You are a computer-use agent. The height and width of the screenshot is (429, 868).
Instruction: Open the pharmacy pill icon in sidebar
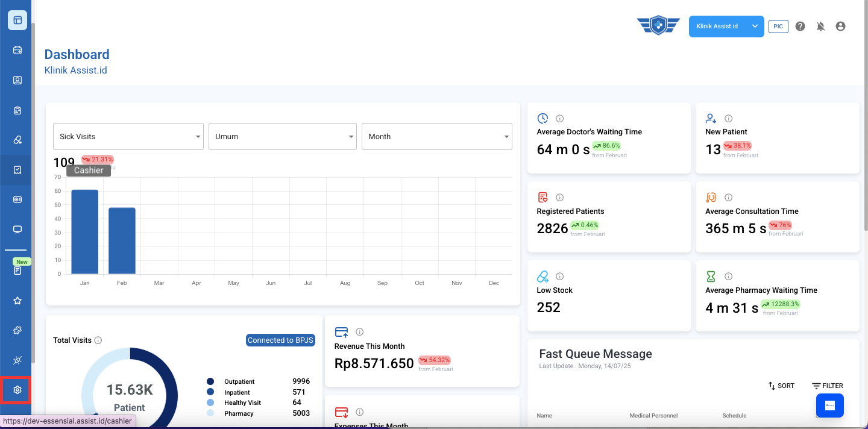point(17,140)
